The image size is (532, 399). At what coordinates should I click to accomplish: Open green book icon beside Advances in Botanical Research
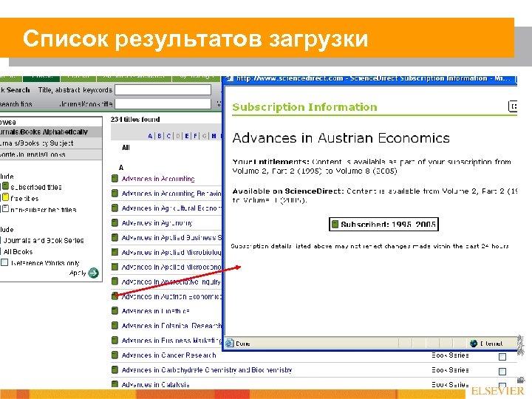coord(115,325)
